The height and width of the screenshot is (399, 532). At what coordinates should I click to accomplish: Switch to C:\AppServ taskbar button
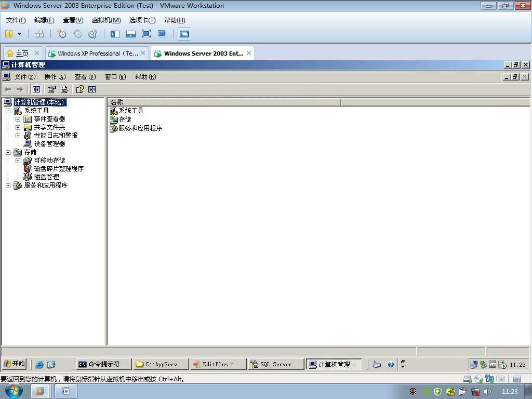[x=161, y=364]
